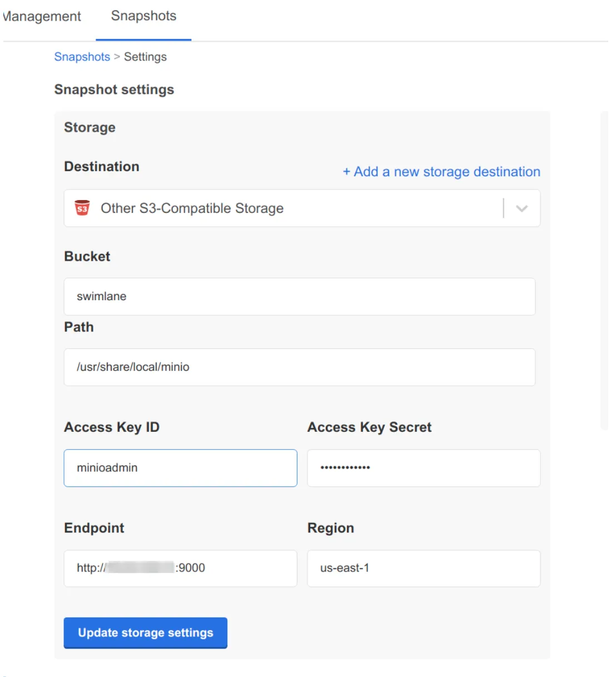Click the Bucket label

(87, 256)
